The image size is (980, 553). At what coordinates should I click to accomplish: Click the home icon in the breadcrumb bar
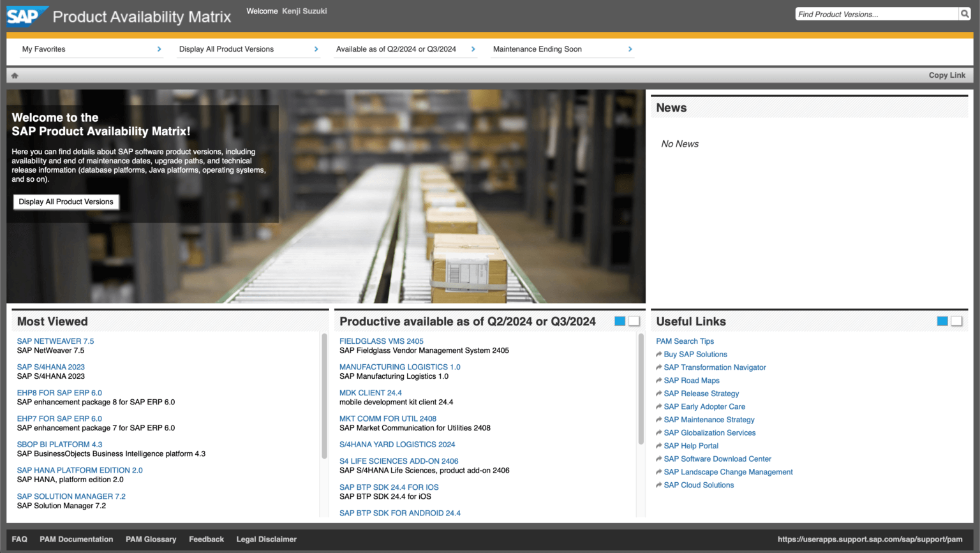click(14, 75)
